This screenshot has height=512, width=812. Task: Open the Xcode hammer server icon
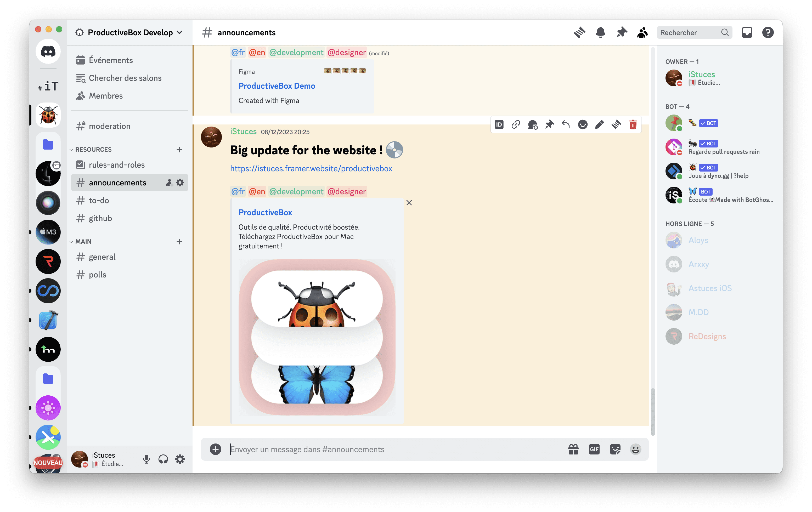(48, 320)
